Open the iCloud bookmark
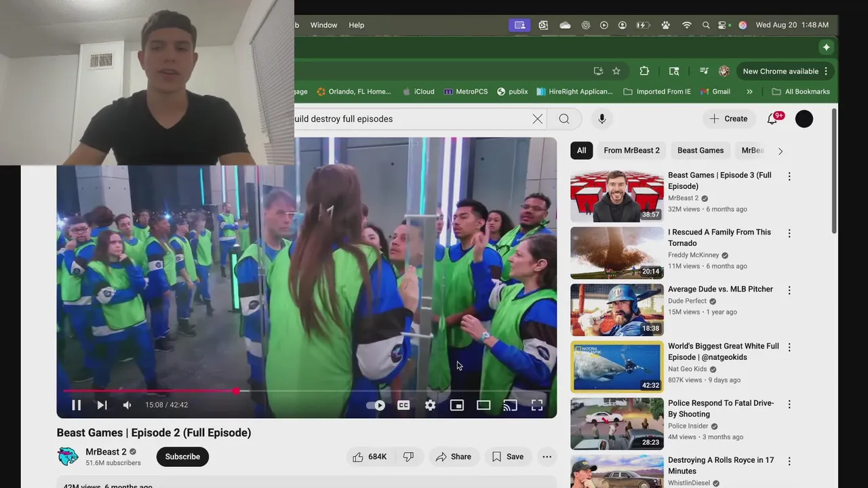The image size is (868, 488). tap(418, 91)
